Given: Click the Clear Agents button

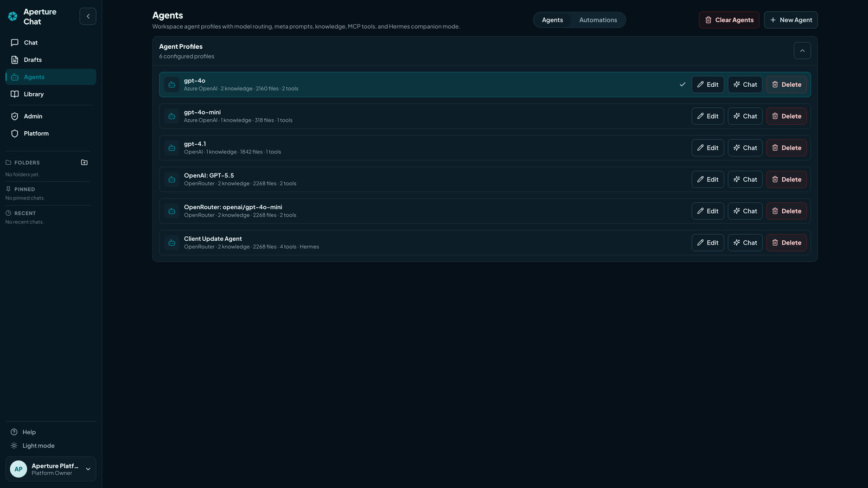Looking at the screenshot, I should pos(729,20).
